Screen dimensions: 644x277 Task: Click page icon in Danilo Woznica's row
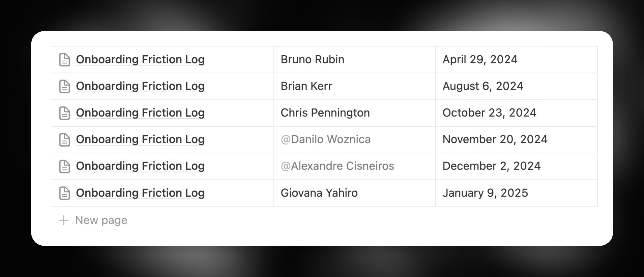point(64,140)
